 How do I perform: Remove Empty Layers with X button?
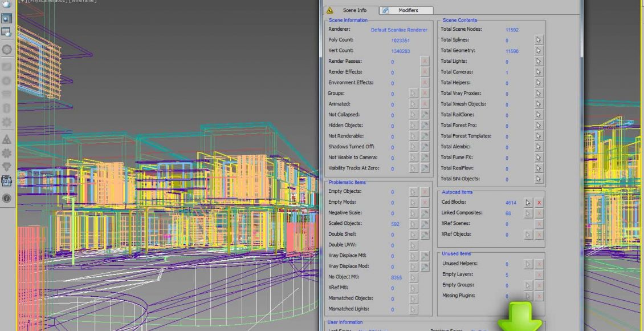539,275
